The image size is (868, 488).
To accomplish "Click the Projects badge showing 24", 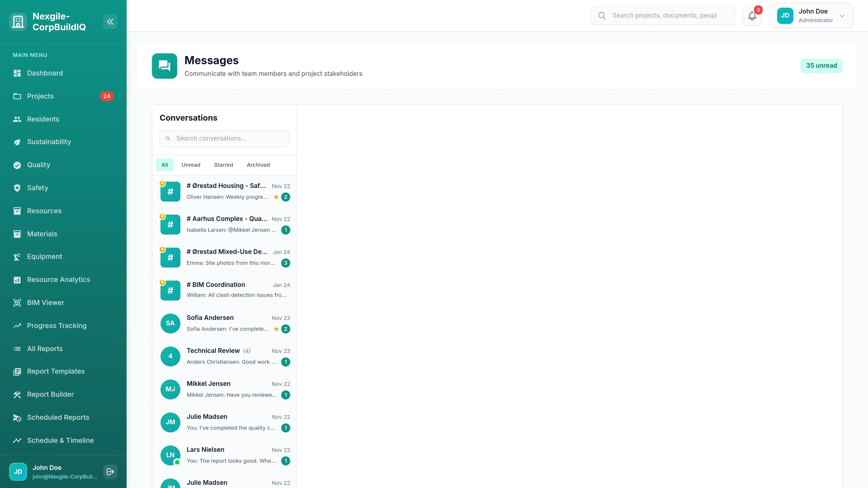I will [107, 96].
